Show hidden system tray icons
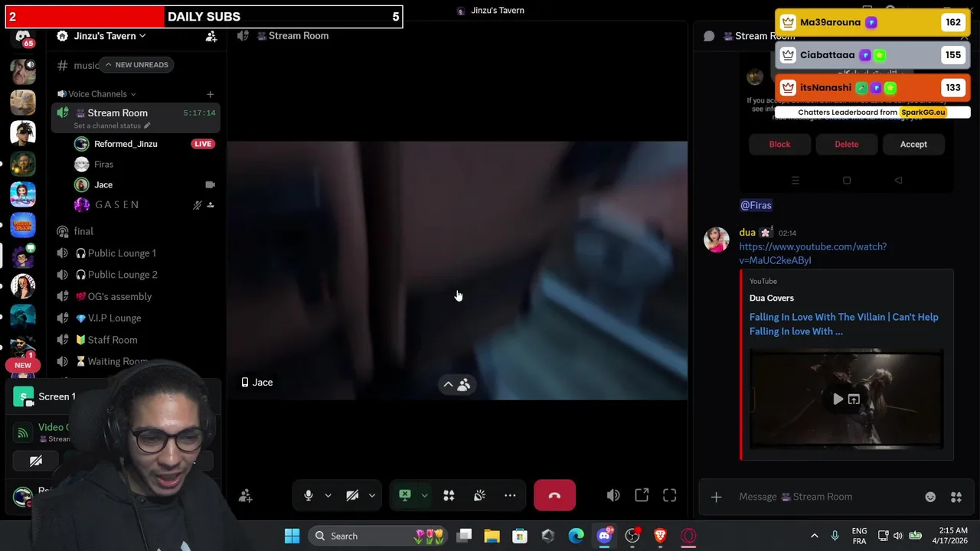Screen dimensions: 980x551 pyautogui.click(x=815, y=536)
